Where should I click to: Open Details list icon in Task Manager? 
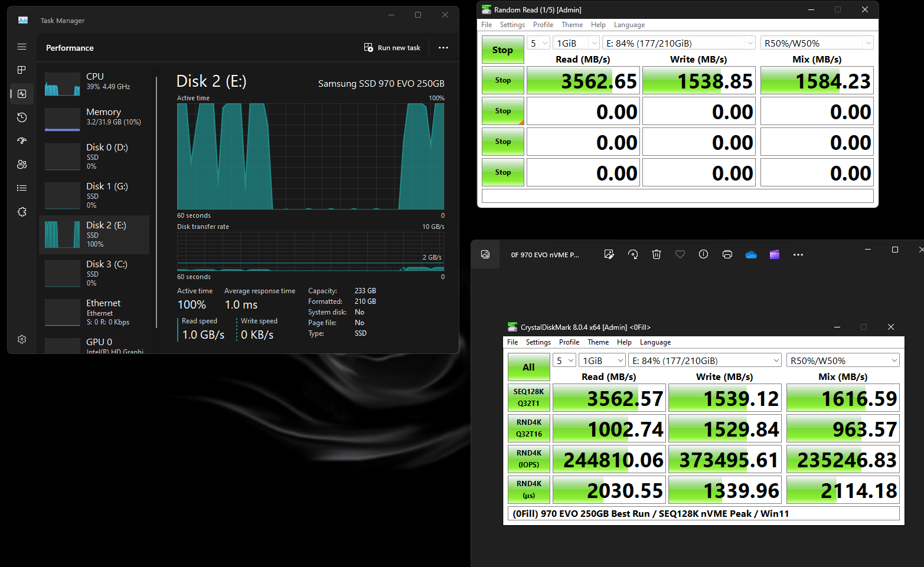click(x=22, y=188)
